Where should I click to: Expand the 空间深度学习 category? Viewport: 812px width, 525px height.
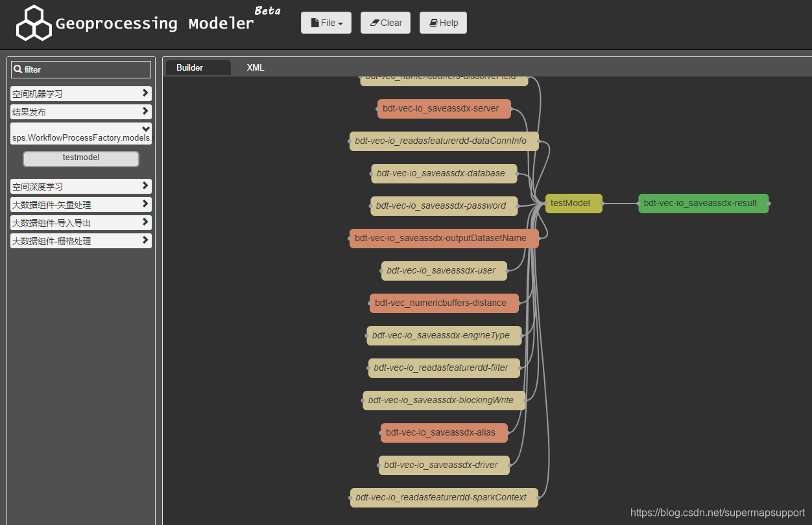(81, 187)
